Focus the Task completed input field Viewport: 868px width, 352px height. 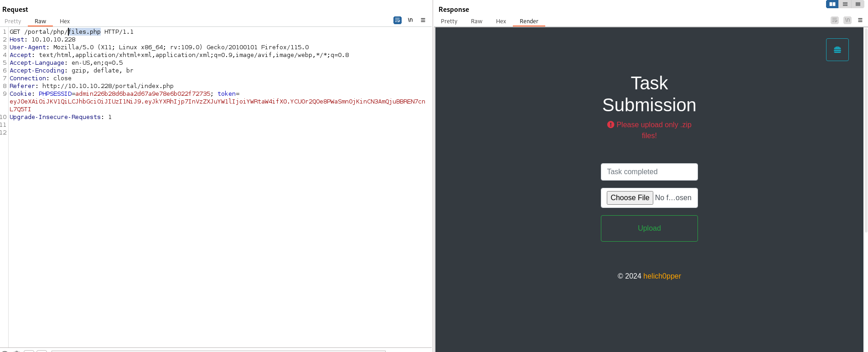click(x=649, y=172)
